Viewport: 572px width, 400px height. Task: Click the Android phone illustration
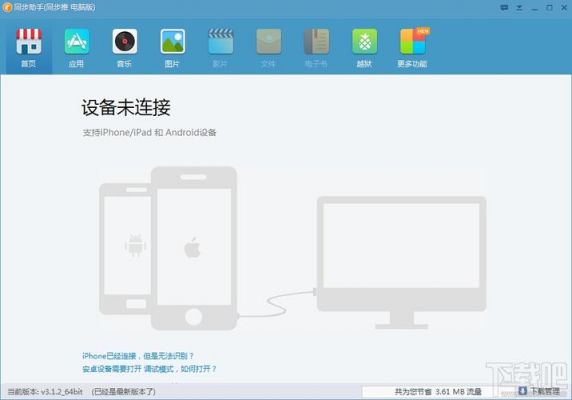[125, 249]
